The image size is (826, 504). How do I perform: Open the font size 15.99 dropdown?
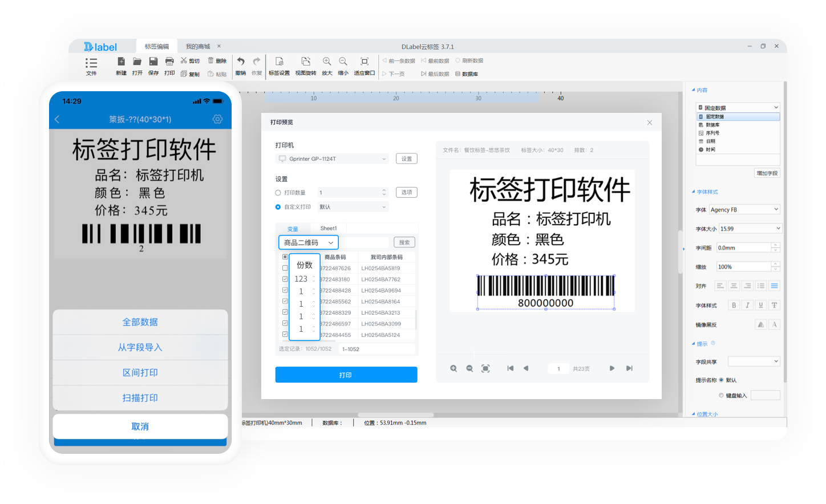point(750,228)
